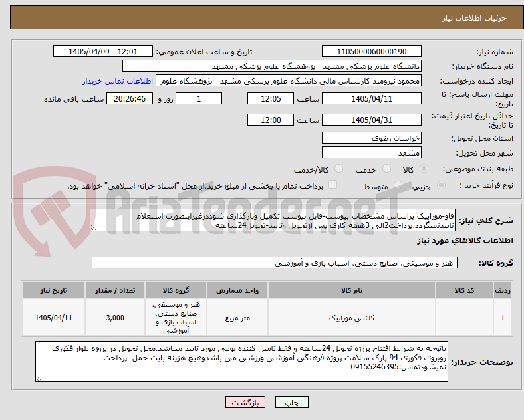Click the شرح کلی نیاز description textarea
Viewport: 524px width, 420px height.
[x=273, y=221]
